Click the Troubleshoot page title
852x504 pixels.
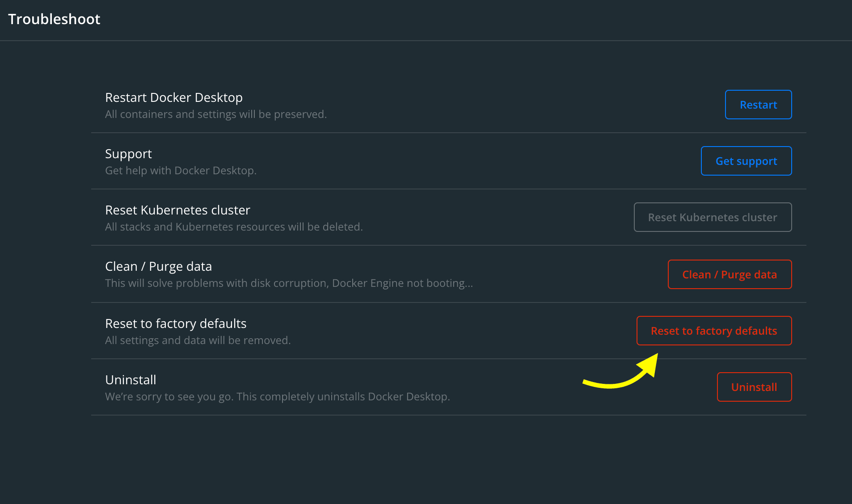[54, 19]
